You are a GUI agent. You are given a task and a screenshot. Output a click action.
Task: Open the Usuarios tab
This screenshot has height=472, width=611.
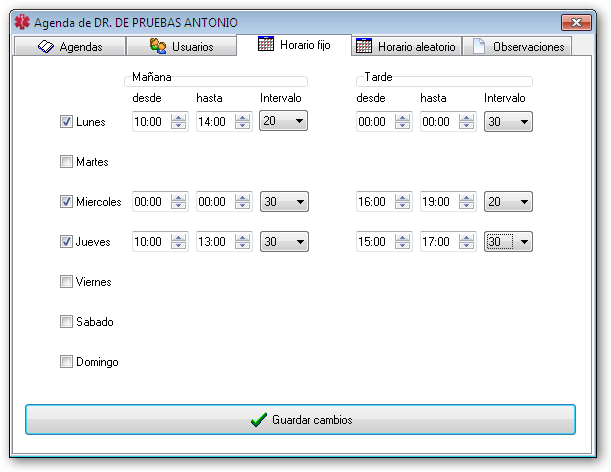pos(184,46)
